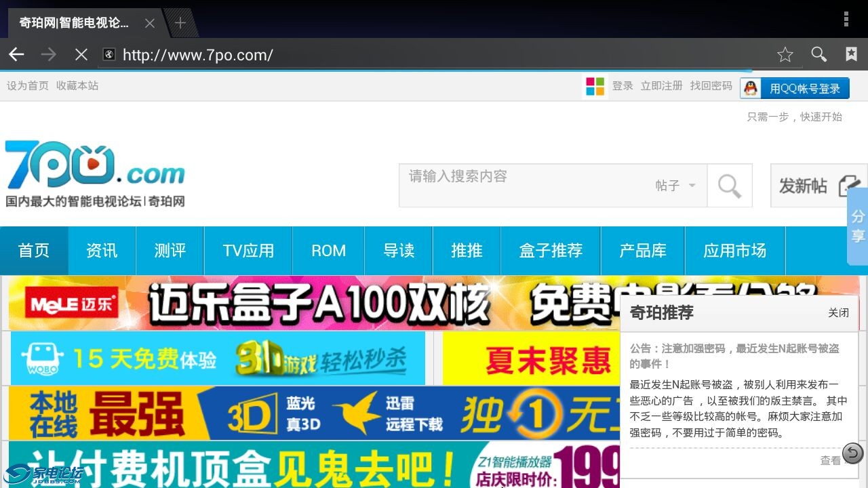Select 测评 in navigation bar
The width and height of the screenshot is (868, 488).
(x=170, y=251)
